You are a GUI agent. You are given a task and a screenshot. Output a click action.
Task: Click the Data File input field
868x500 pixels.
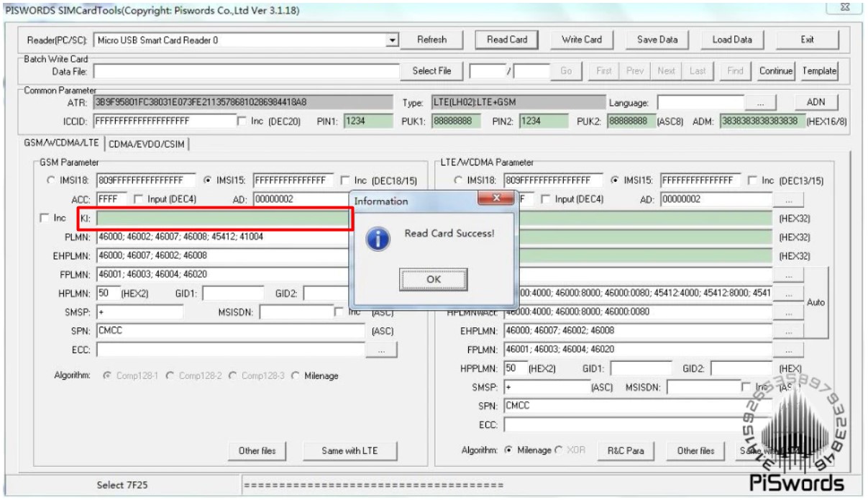click(x=246, y=71)
